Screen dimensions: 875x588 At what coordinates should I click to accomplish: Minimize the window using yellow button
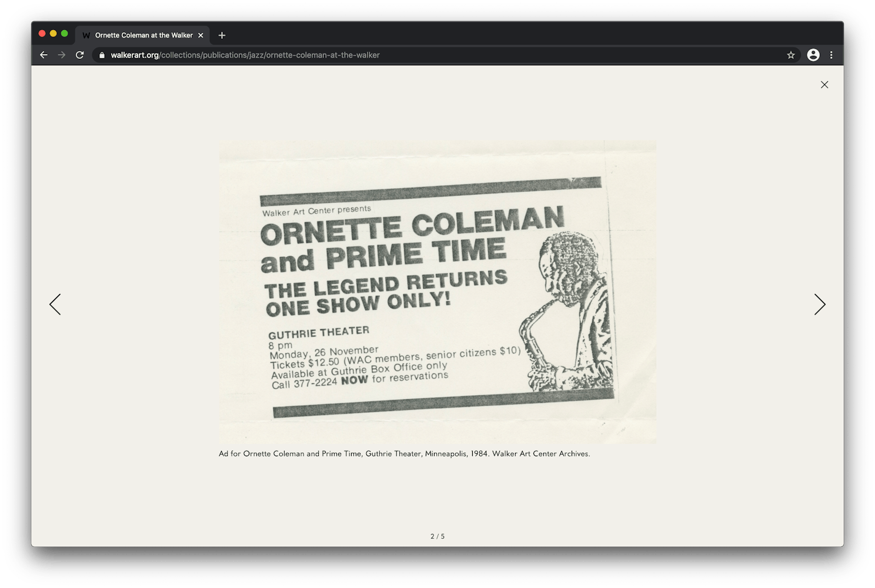pos(53,34)
